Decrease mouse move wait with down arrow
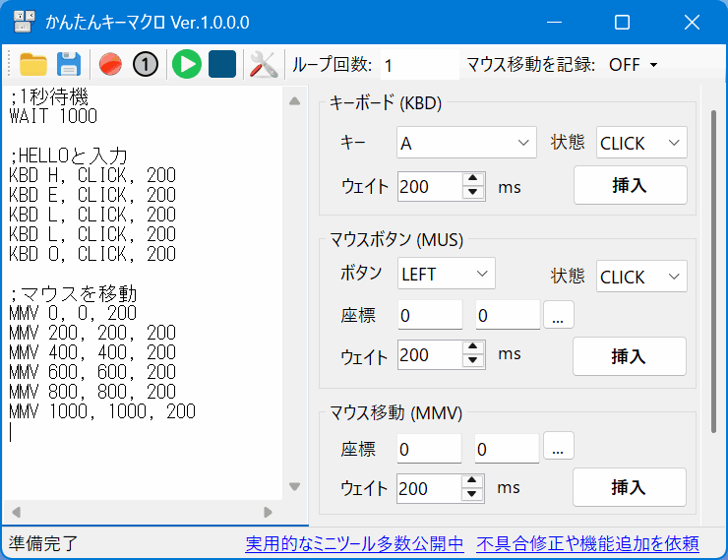Screen dimensions: 728x560 472,494
